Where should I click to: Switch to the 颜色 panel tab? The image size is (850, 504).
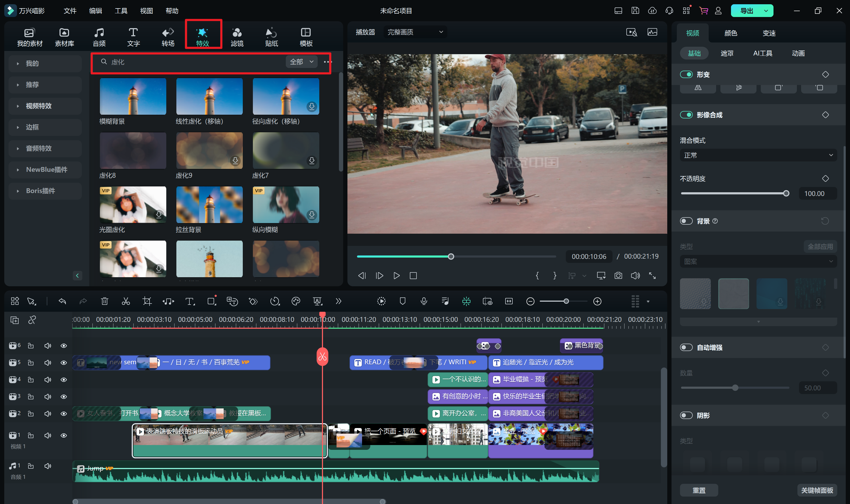(730, 33)
